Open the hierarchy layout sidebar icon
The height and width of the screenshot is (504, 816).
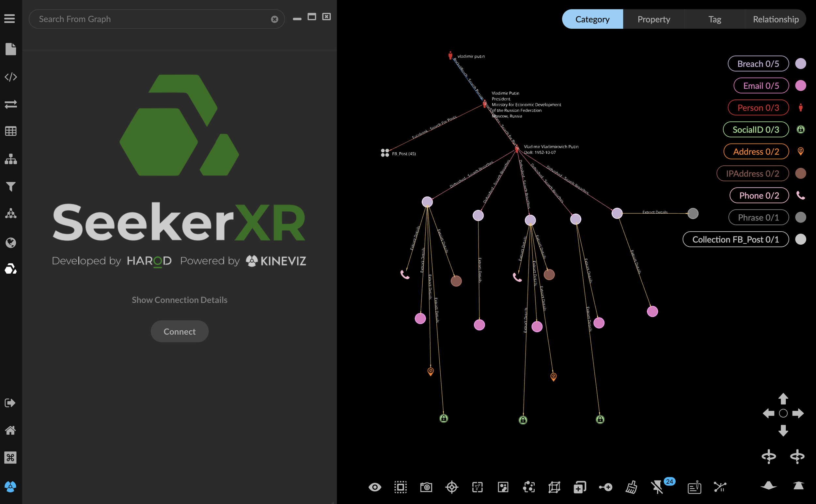click(x=11, y=159)
